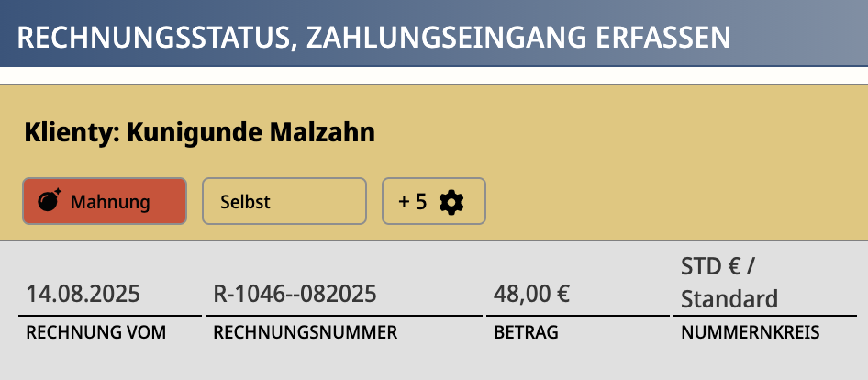
Task: Select invoice number R-1046--082025
Action: (295, 296)
